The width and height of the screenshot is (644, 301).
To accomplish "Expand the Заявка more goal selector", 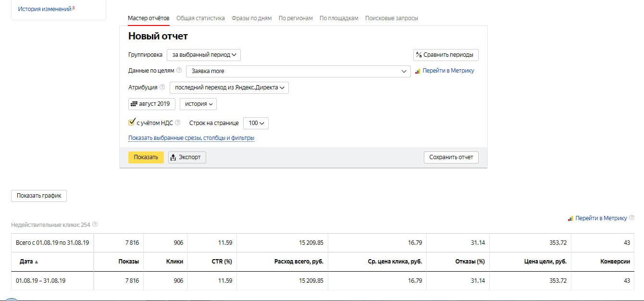I will pos(298,71).
